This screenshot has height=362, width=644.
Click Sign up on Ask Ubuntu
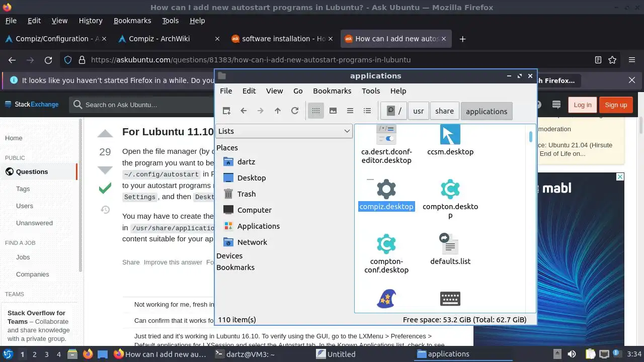[x=616, y=105]
